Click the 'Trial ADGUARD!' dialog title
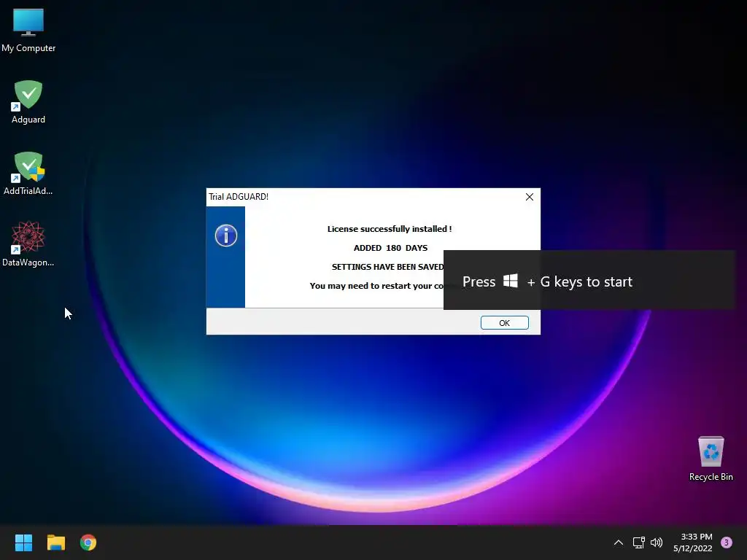The height and width of the screenshot is (560, 747). [239, 197]
